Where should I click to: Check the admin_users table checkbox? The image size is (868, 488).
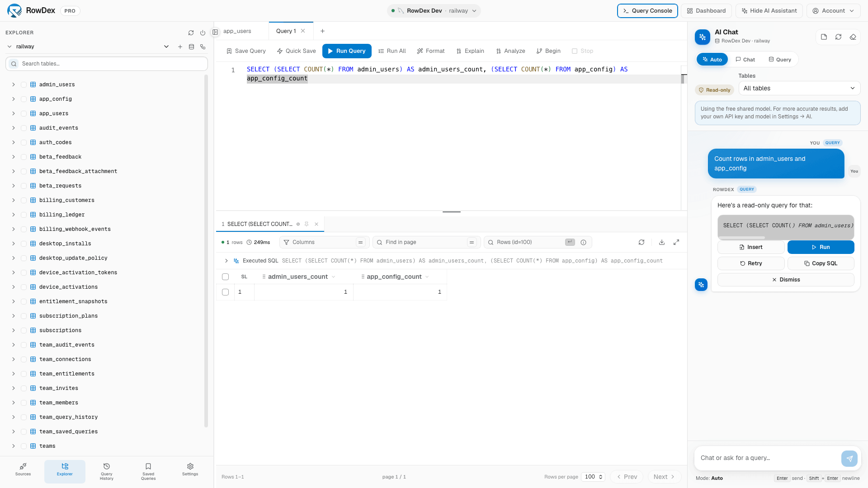[x=24, y=84]
